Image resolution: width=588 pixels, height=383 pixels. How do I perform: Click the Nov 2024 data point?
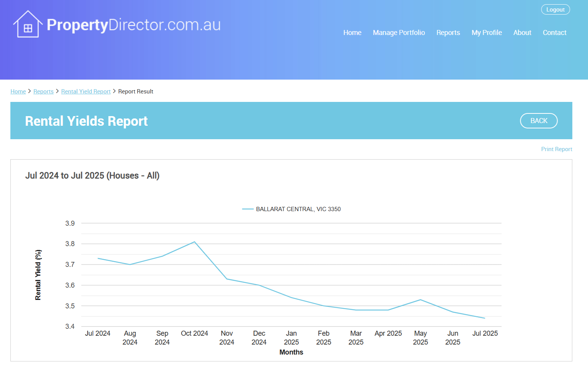point(227,279)
